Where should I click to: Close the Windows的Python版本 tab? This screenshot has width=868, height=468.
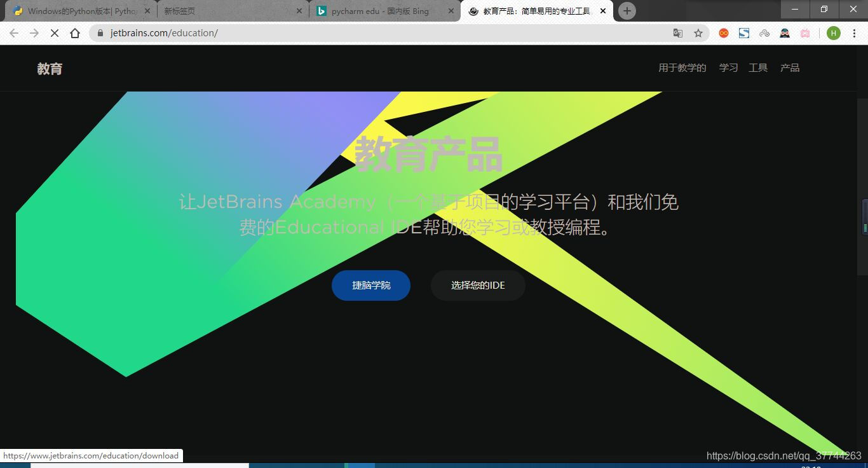pos(147,11)
